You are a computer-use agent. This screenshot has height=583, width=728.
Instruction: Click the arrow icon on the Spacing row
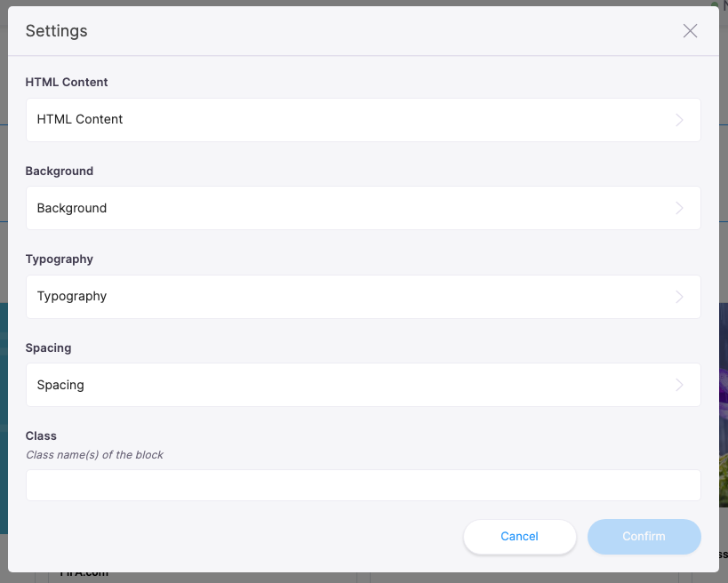[x=678, y=384]
